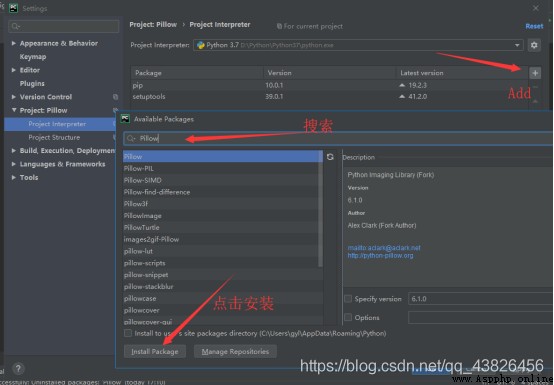The image size is (554, 385).
Task: Click the search magnifier in Available Packages
Action: coord(131,138)
